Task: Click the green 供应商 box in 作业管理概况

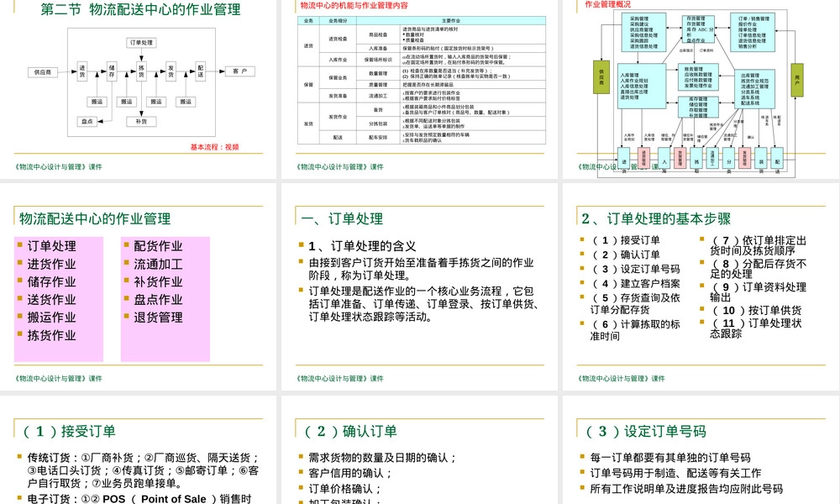Action: (x=601, y=77)
